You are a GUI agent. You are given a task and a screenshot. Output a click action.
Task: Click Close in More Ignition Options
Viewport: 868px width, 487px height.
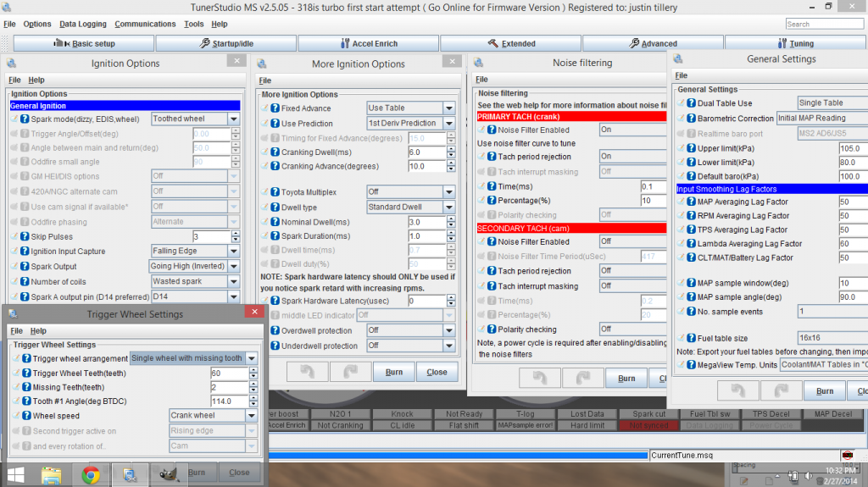click(437, 372)
